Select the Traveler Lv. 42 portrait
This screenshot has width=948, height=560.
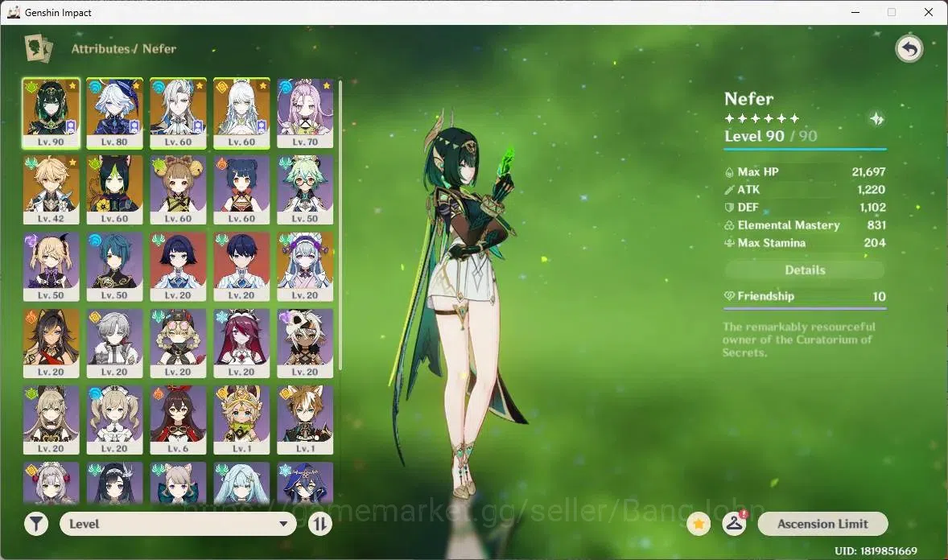coord(51,190)
